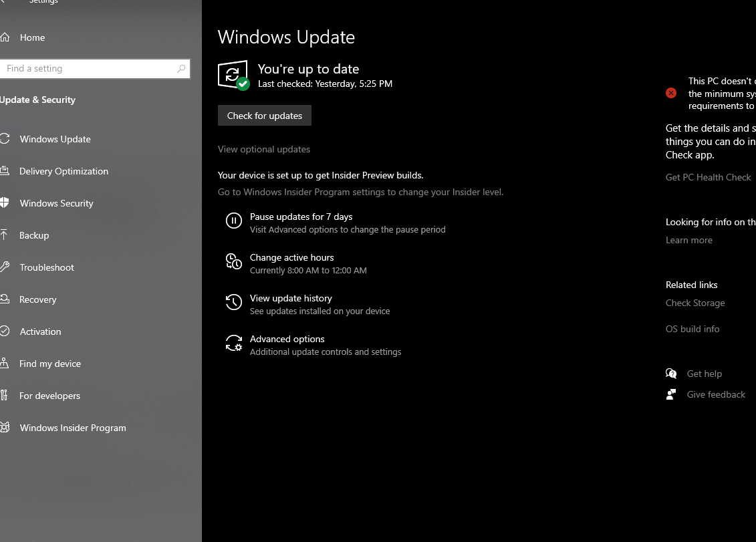Click the update history clock icon
Screen dimensions: 756x542
pyautogui.click(x=234, y=302)
